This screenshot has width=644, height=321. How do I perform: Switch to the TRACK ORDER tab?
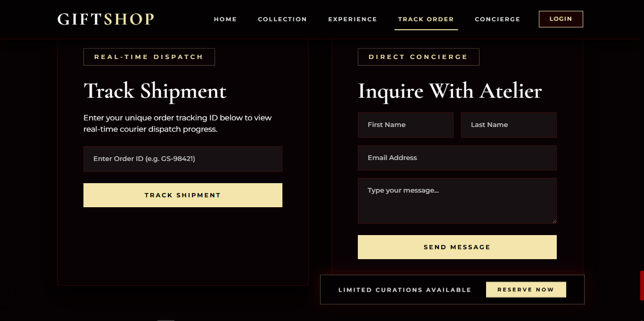pos(426,19)
